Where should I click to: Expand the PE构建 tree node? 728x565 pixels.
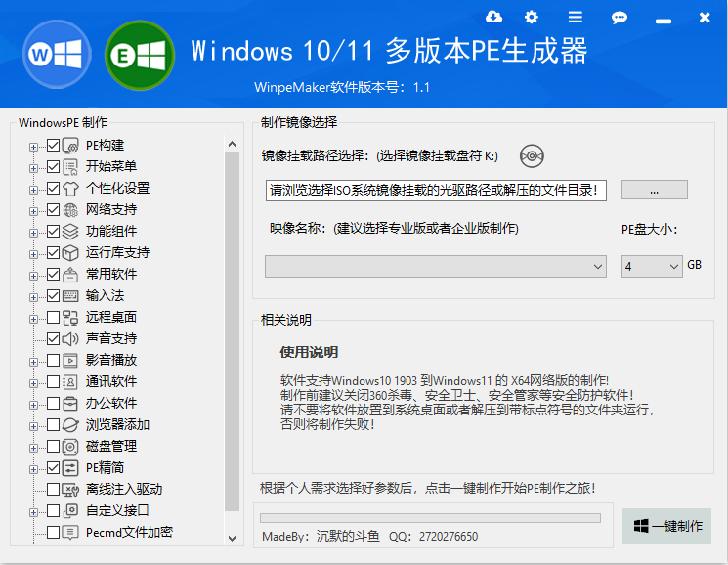click(33, 147)
